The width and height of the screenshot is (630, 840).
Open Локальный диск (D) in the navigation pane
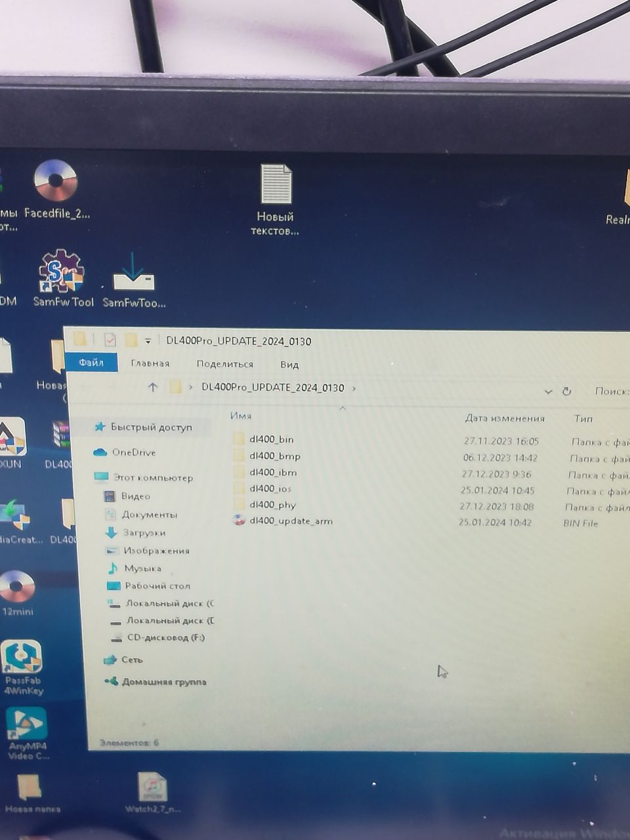coord(162,620)
